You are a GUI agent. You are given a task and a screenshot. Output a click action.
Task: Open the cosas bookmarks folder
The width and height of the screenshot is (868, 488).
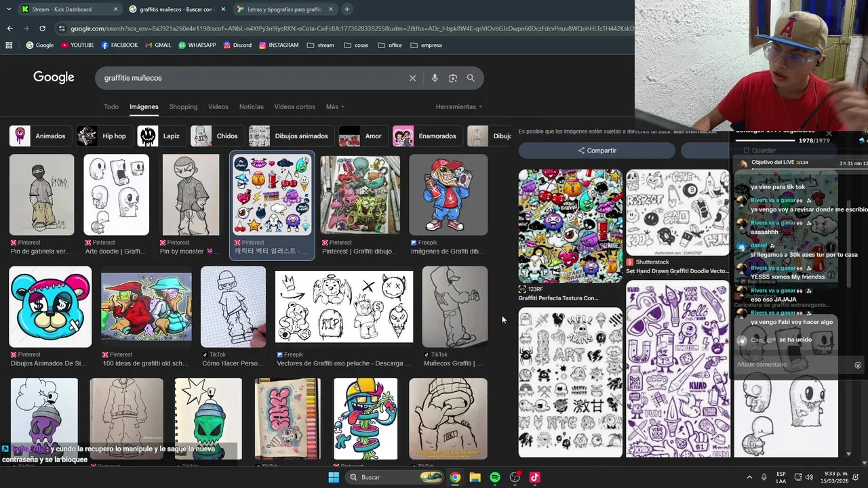tap(355, 45)
